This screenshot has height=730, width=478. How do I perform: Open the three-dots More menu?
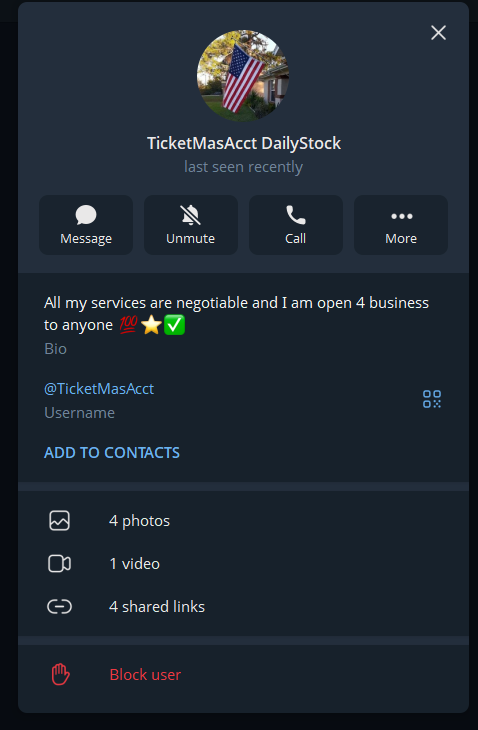tap(401, 216)
